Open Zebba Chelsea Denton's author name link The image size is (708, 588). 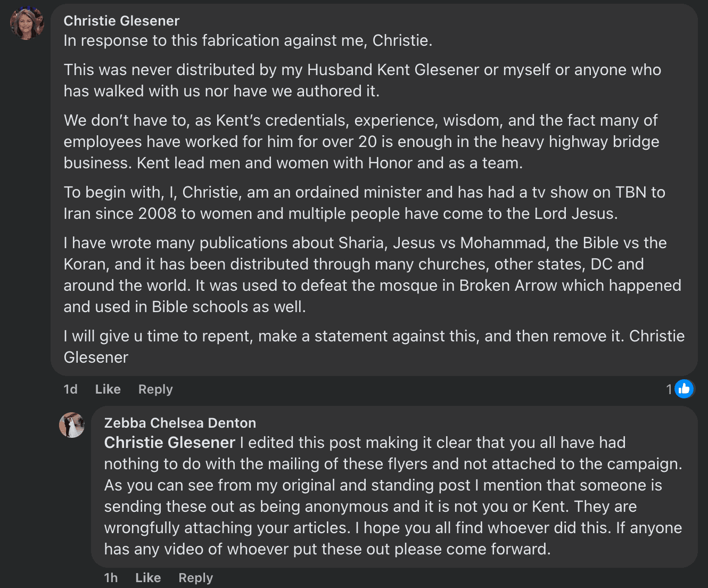(180, 423)
